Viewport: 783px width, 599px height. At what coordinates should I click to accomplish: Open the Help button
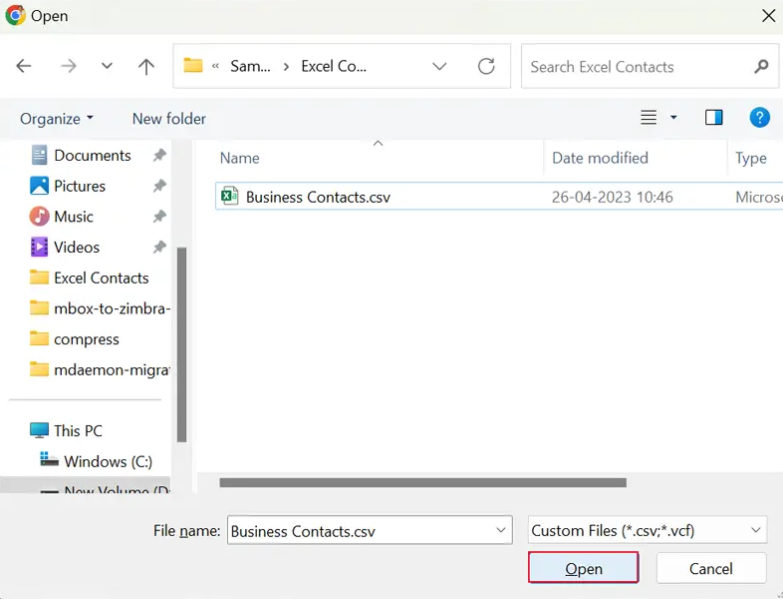[x=760, y=117]
